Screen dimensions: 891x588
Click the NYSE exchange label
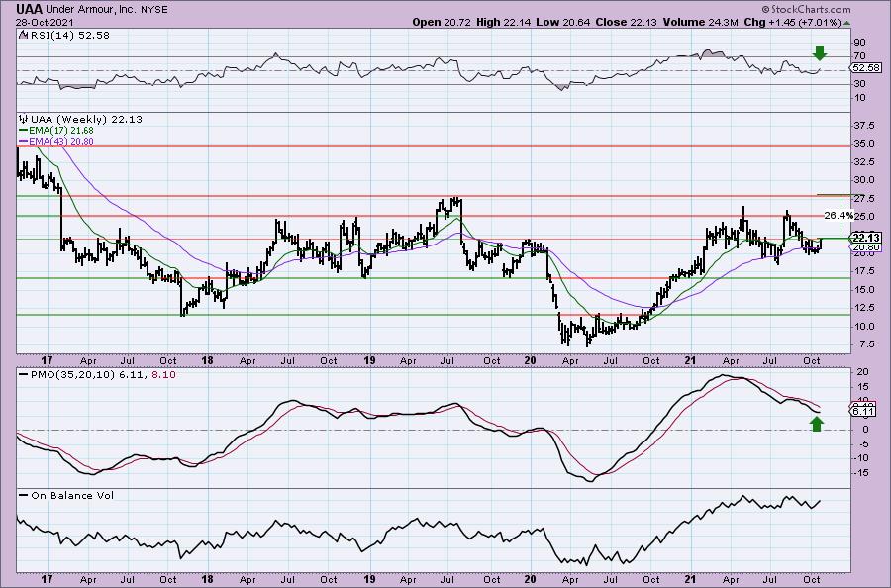coord(154,10)
